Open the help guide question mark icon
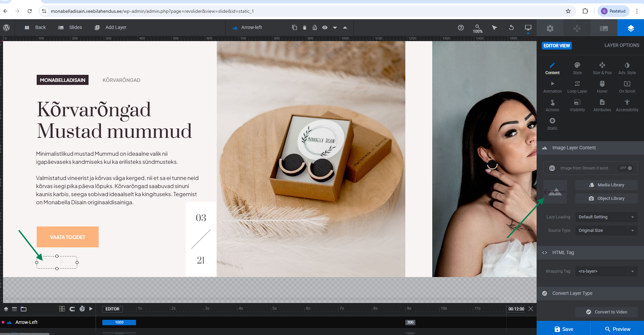The image size is (644, 335). point(461,28)
